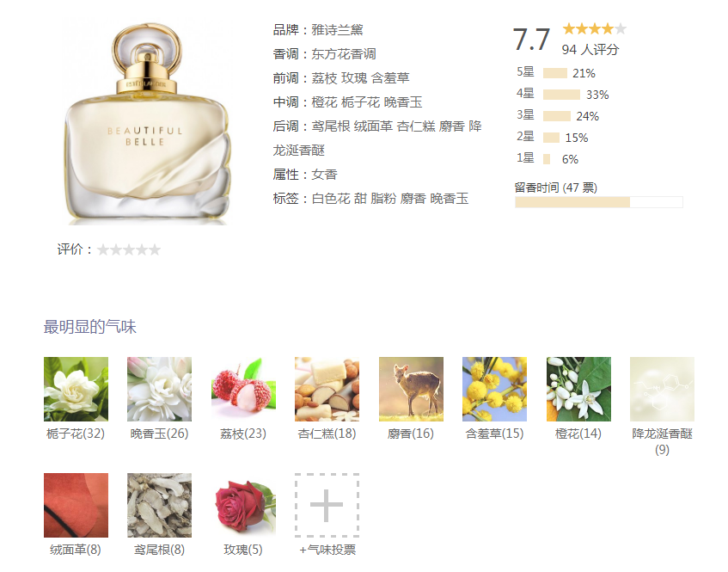Select the 鸢尾根 orris root image
This screenshot has height=572, width=728.
click(159, 505)
